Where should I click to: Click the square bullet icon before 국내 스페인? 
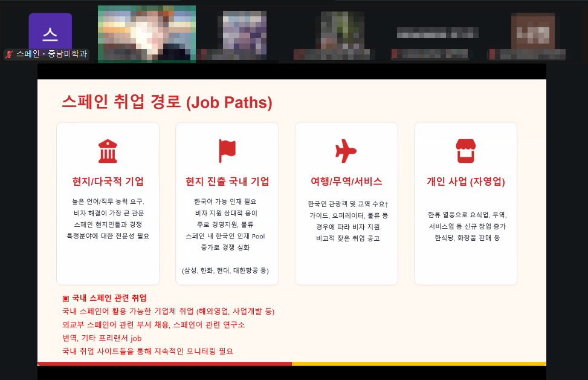coord(66,299)
